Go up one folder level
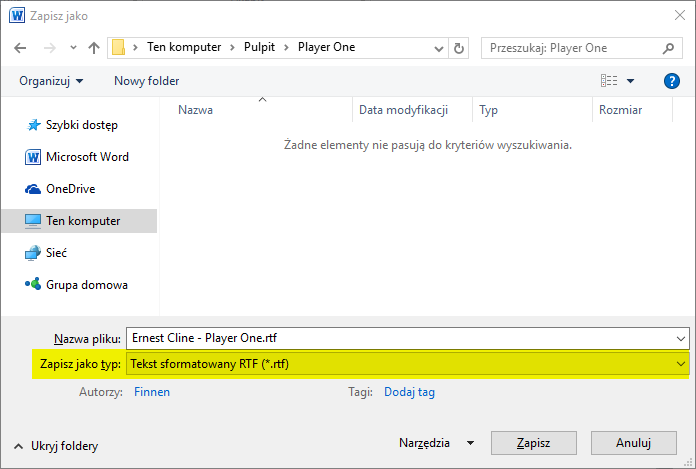 [x=94, y=48]
